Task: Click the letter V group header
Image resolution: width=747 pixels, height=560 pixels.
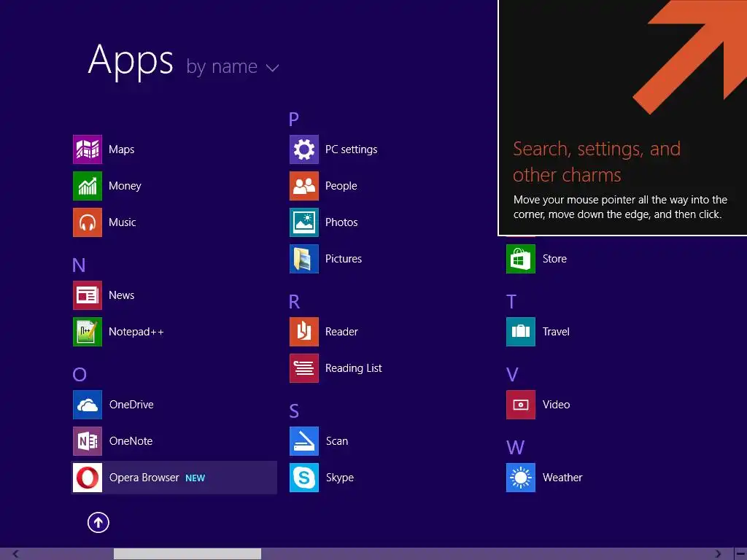Action: (x=512, y=375)
